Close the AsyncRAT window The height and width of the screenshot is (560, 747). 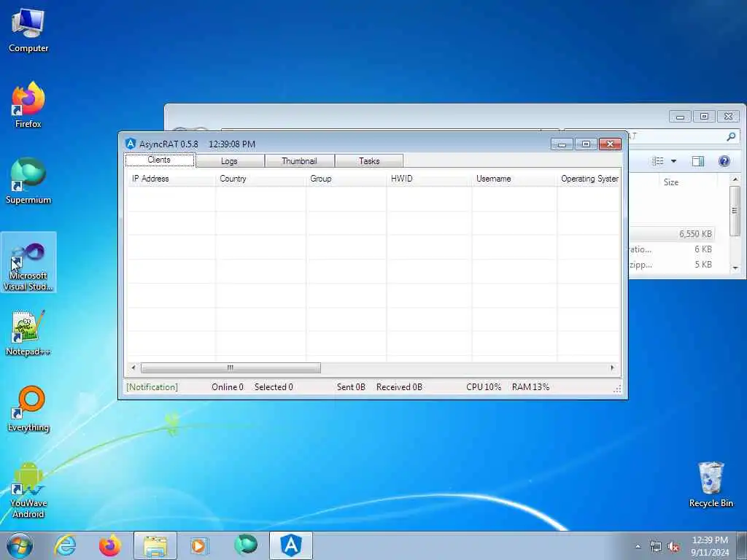tap(610, 144)
